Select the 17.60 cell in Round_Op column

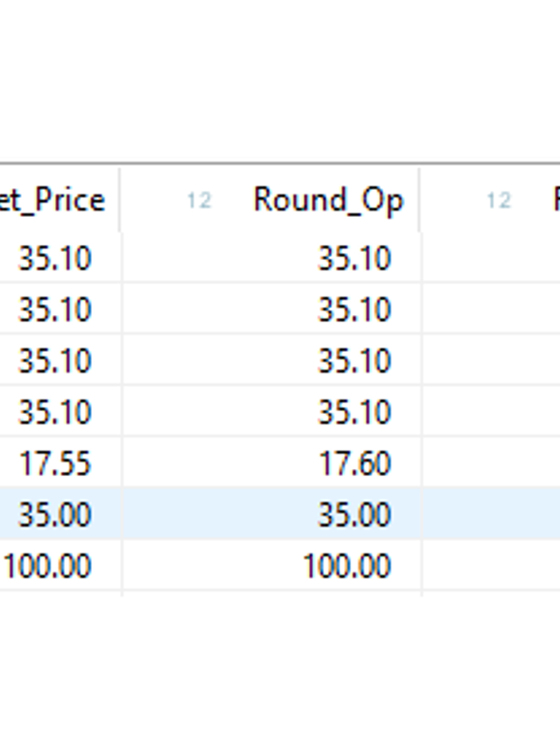point(271,462)
